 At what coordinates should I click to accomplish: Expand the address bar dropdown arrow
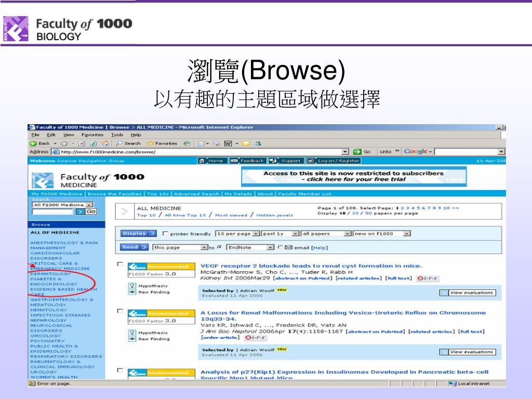345,152
